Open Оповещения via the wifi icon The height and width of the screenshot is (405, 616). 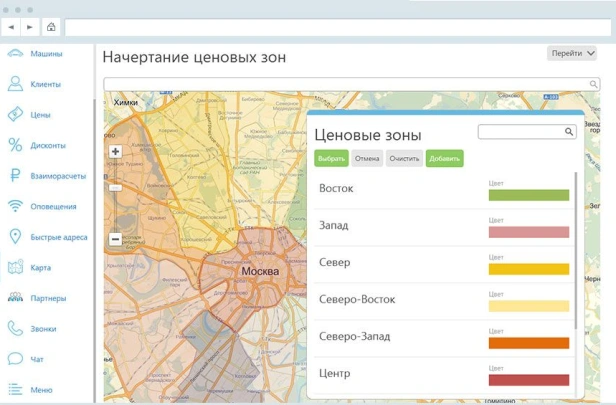point(15,207)
